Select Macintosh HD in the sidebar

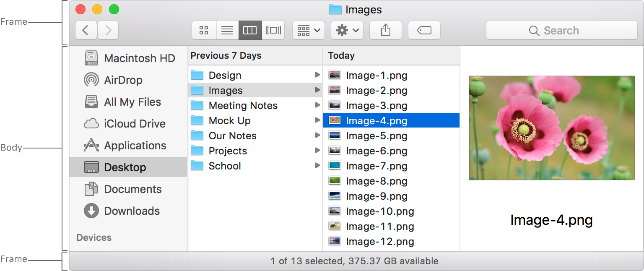tap(139, 58)
